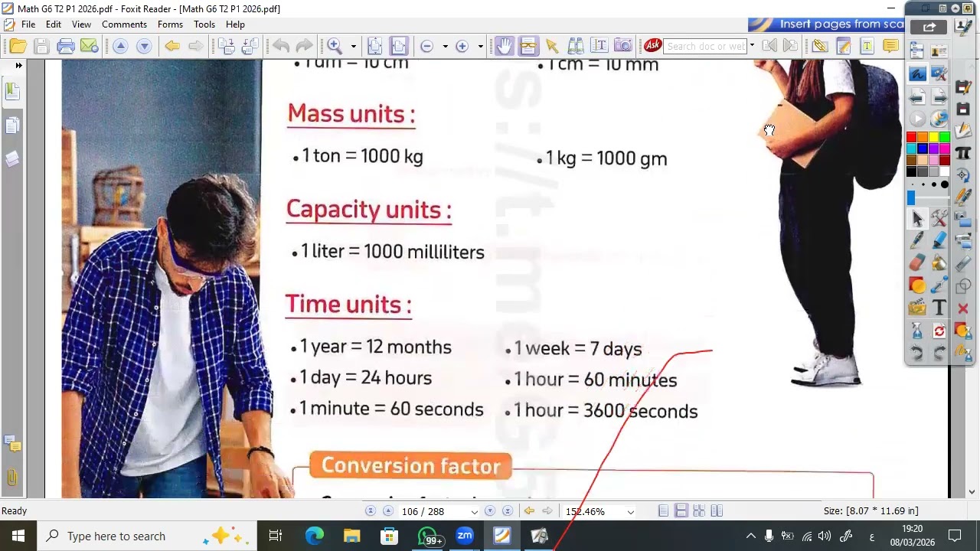Click the next page button in the status bar
Screen dimensions: 980x551
[x=490, y=511]
